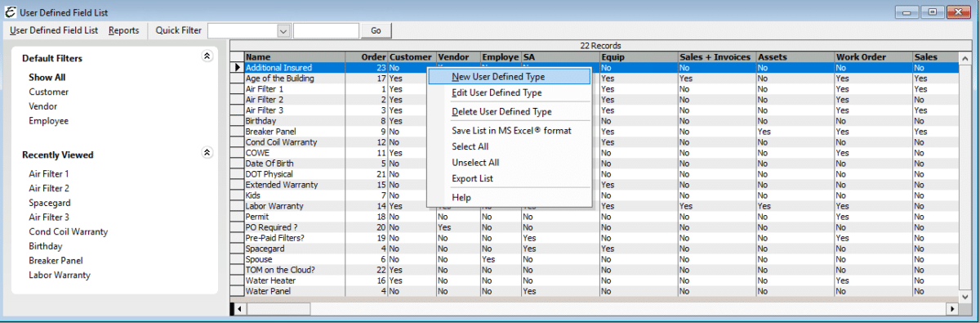This screenshot has width=980, height=323.
Task: Open Labor Warranty in Recently Viewed
Action: pos(60,275)
